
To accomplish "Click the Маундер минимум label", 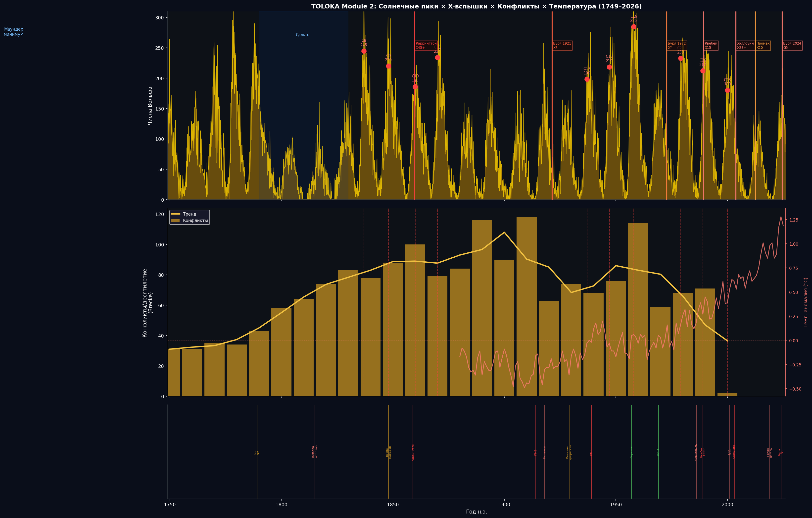I will 13,32.
